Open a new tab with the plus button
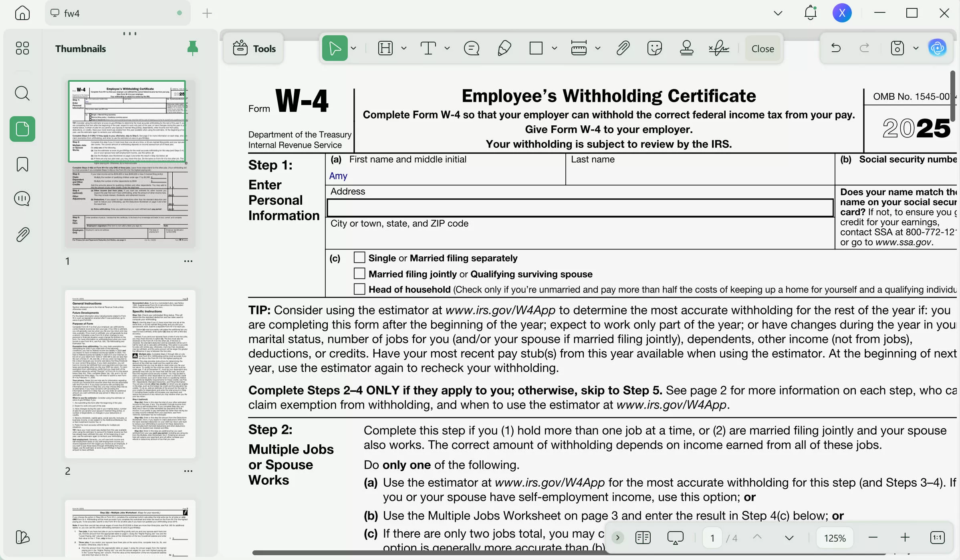The width and height of the screenshot is (960, 560). (207, 13)
